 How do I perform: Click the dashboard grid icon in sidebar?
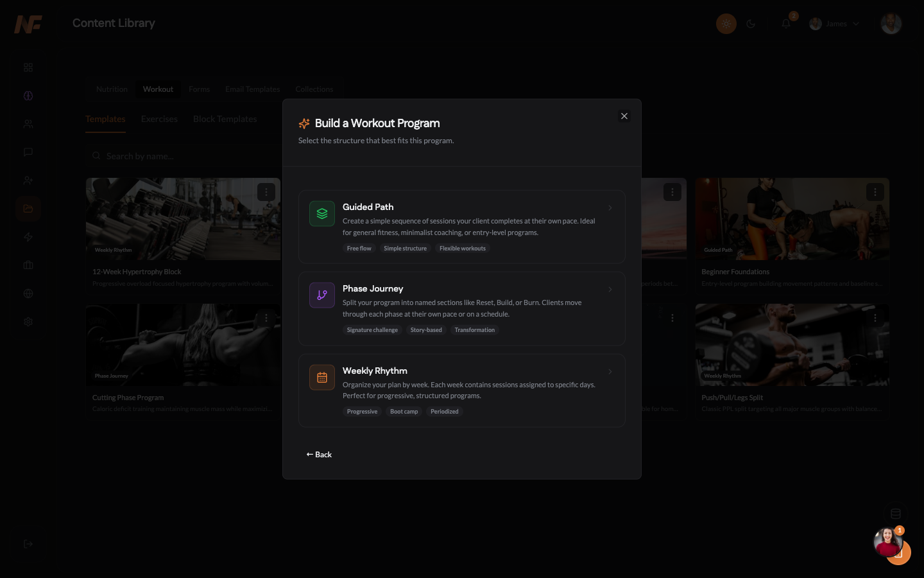(28, 67)
